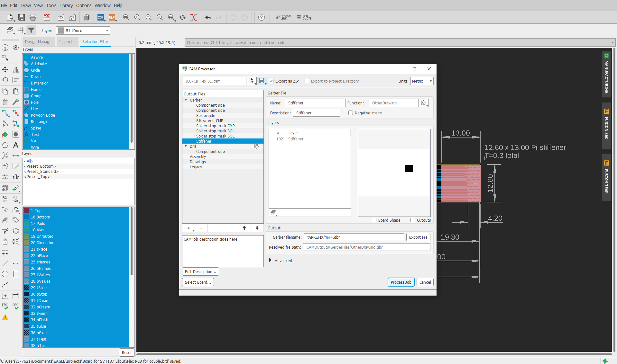
Task: Open the Library menu
Action: click(66, 5)
